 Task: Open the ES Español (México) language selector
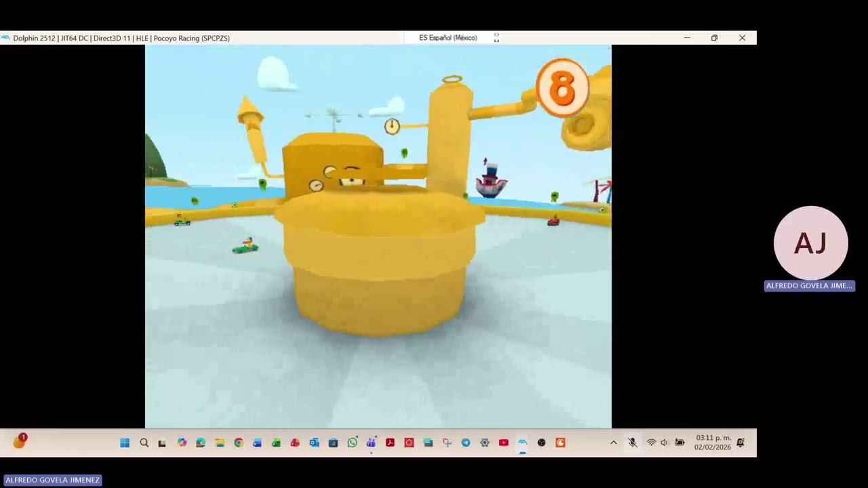pos(448,38)
